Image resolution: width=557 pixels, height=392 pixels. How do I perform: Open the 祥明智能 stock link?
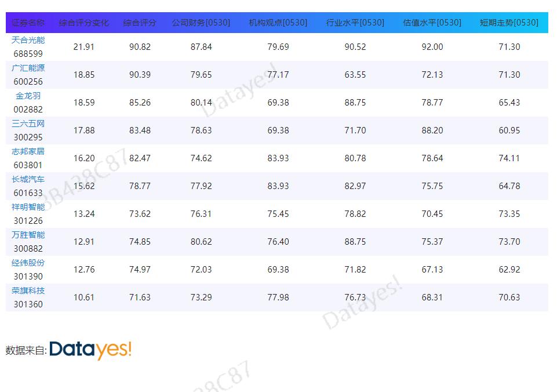(28, 207)
